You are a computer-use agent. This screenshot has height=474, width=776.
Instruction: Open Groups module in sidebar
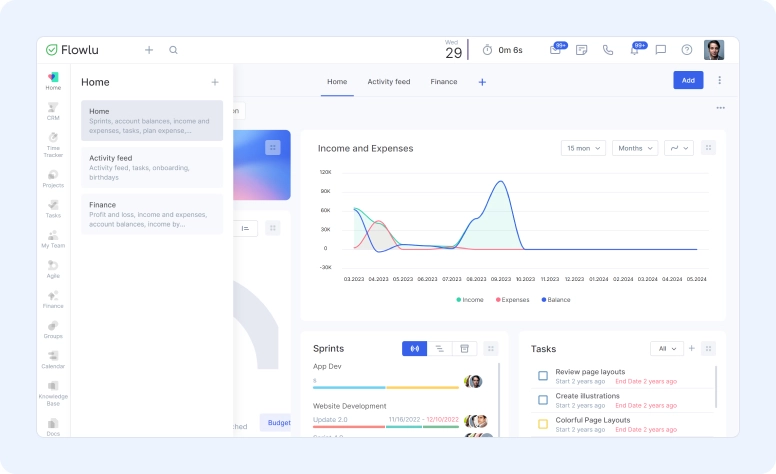pos(53,330)
